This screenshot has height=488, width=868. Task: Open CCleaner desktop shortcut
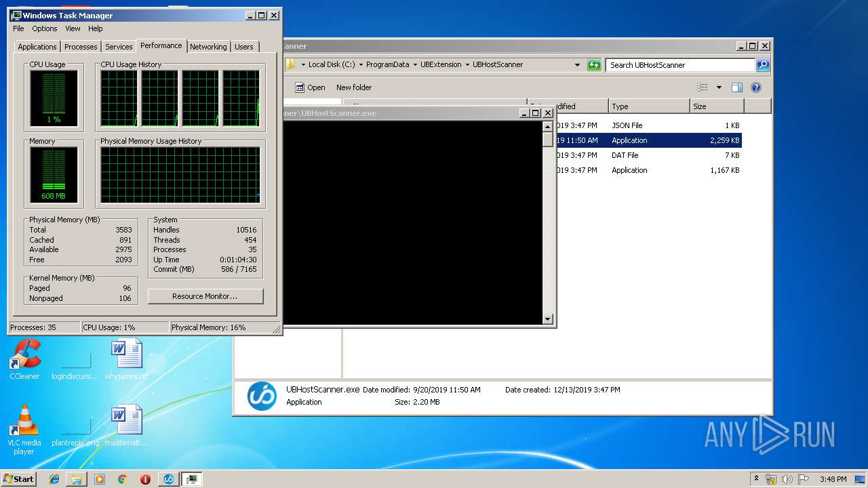(24, 359)
